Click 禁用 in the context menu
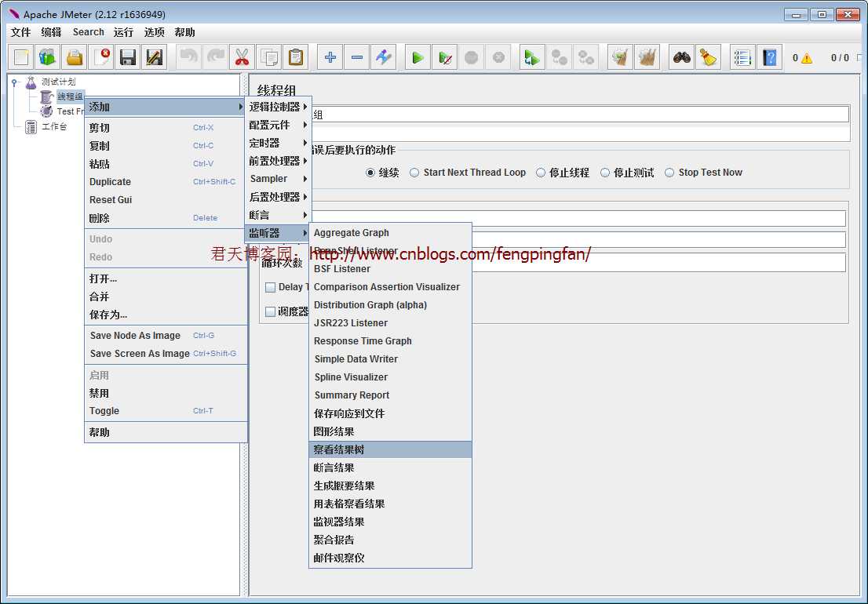Screen dimensions: 868x604 [166, 393]
